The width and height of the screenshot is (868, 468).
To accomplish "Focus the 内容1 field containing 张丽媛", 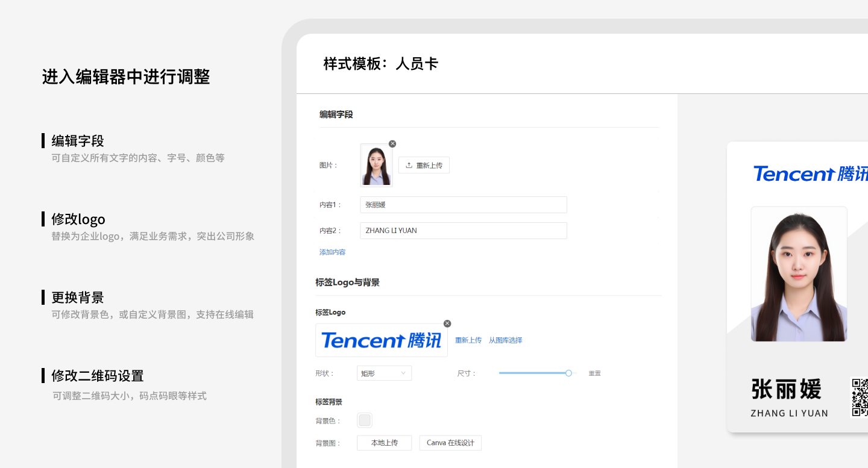I will coord(464,205).
